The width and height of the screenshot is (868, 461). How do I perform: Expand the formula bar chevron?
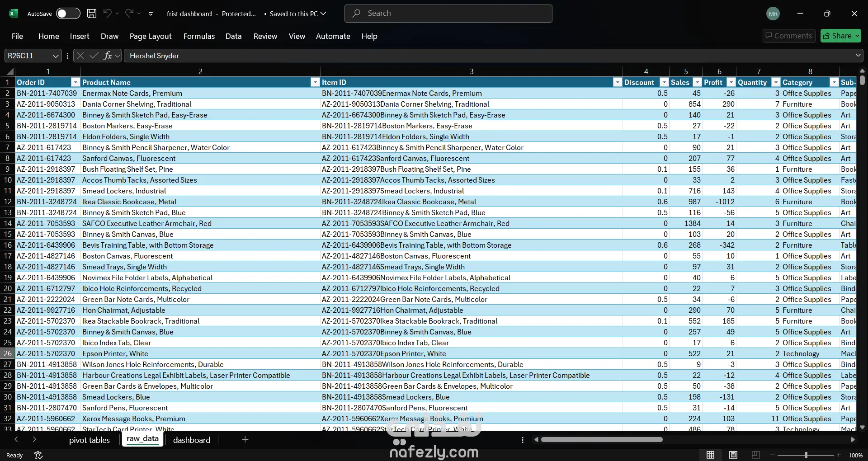click(858, 56)
